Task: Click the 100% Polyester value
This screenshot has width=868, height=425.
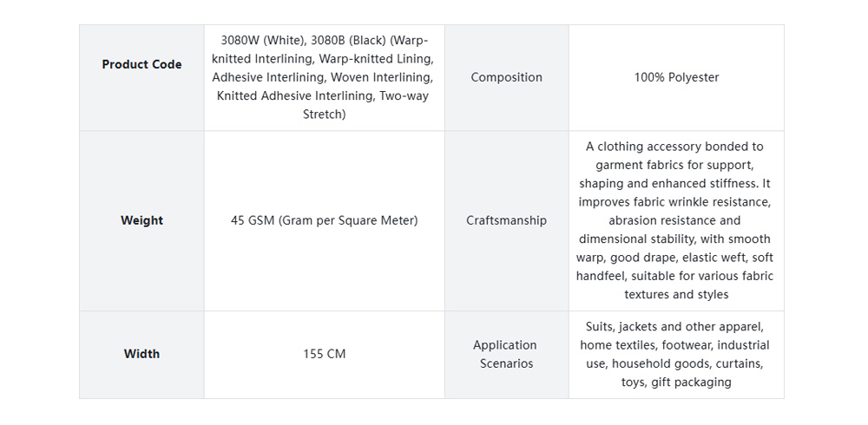Action: click(676, 77)
